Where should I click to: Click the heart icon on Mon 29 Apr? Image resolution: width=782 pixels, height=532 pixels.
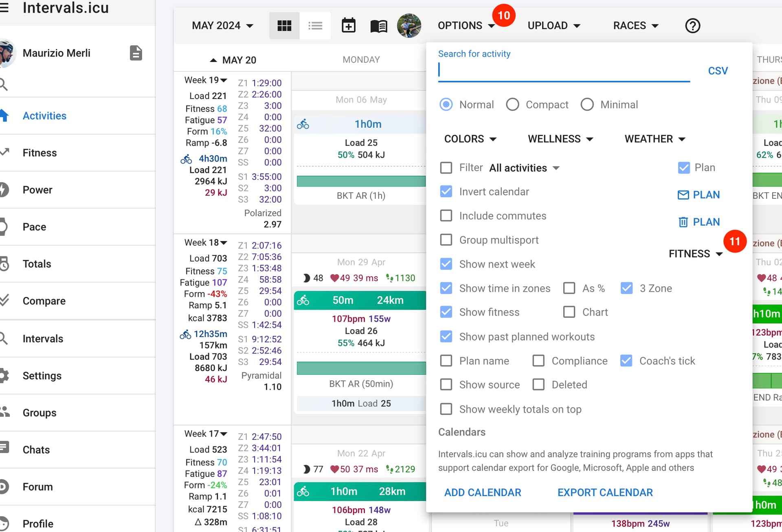[334, 278]
